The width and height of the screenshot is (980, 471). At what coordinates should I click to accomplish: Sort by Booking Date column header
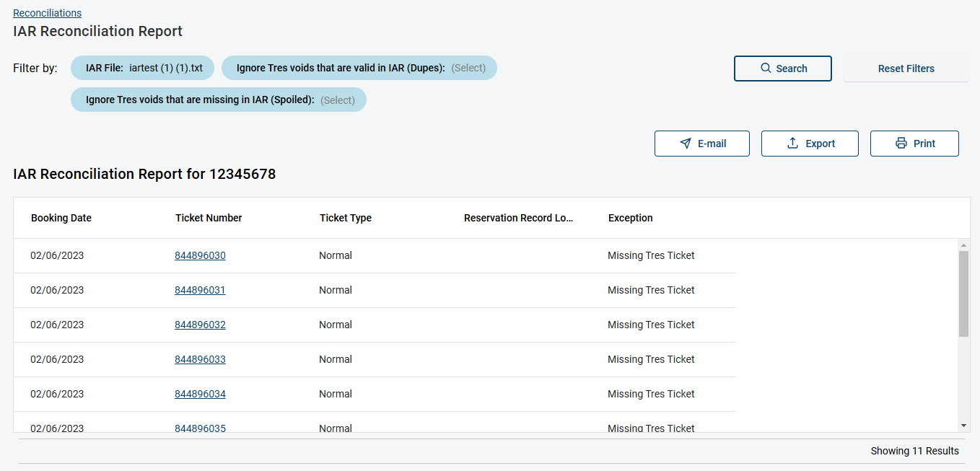(61, 218)
